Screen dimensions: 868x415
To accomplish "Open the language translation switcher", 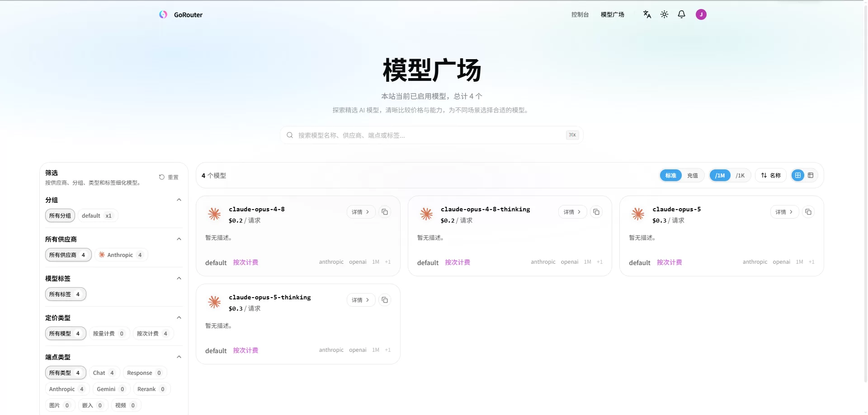I will pyautogui.click(x=647, y=14).
